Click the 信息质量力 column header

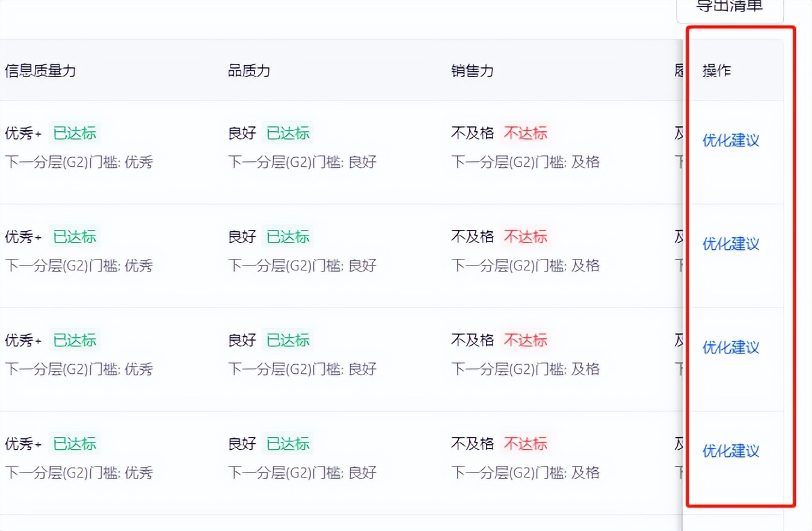tap(40, 70)
